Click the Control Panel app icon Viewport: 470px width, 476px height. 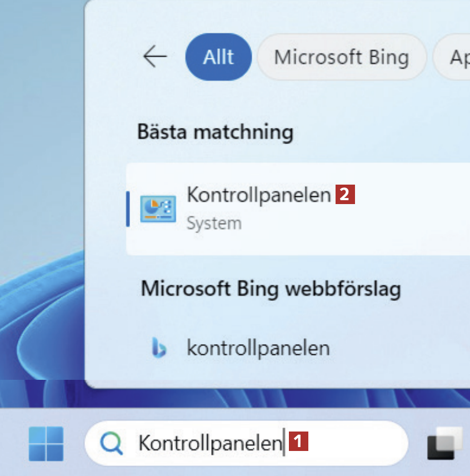pos(158,209)
